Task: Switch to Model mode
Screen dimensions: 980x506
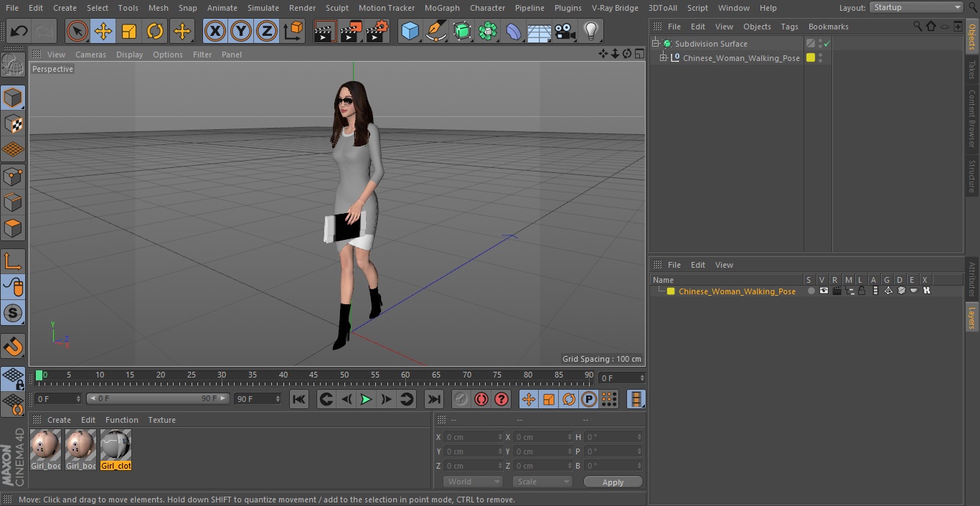Action: [13, 98]
